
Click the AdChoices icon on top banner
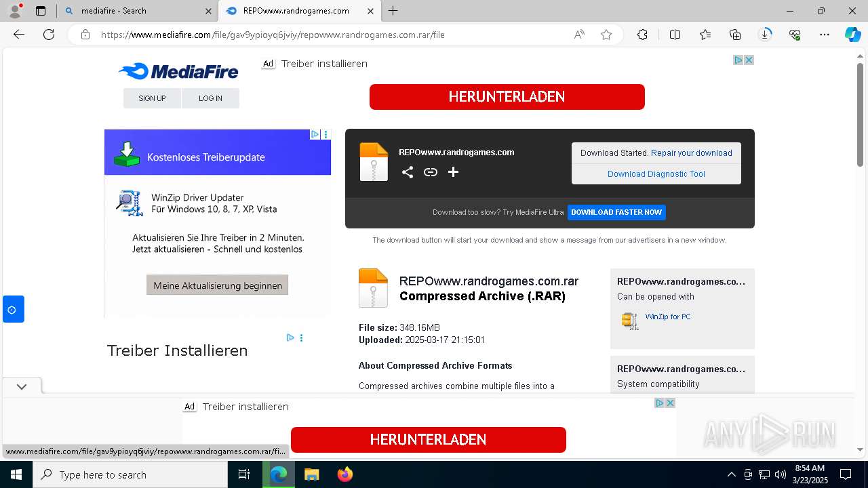(x=738, y=60)
